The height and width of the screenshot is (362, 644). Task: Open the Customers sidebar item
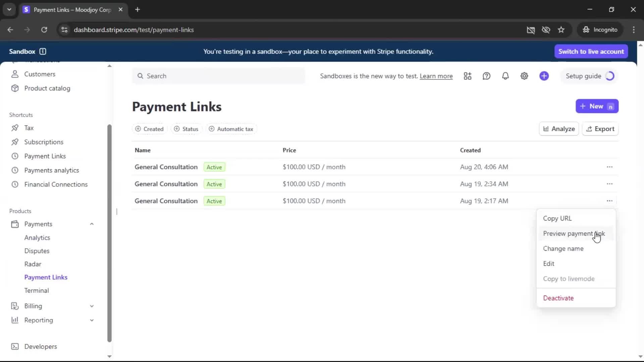pos(40,74)
